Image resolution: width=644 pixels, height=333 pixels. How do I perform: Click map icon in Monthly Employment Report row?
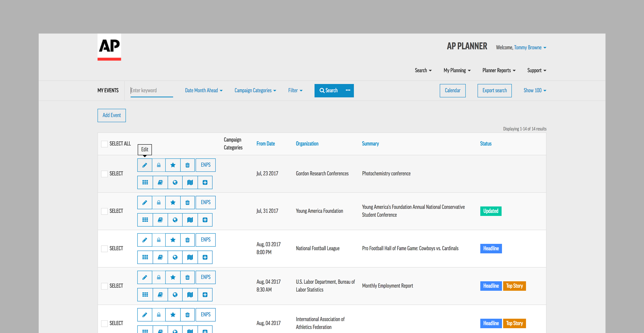(x=190, y=295)
